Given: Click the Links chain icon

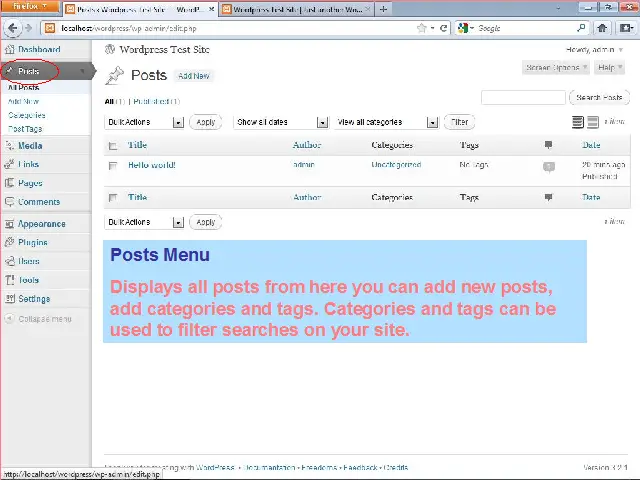Looking at the screenshot, I should pyautogui.click(x=9, y=164).
